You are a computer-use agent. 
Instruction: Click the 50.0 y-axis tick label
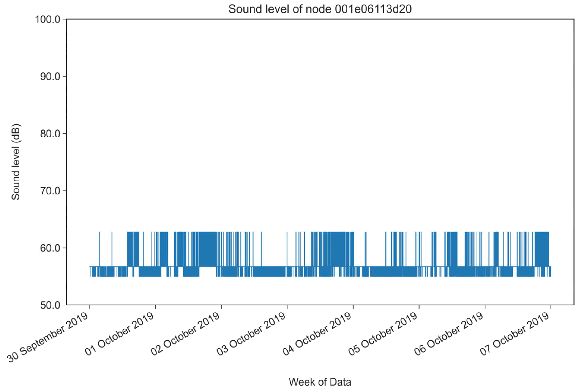[x=50, y=305]
